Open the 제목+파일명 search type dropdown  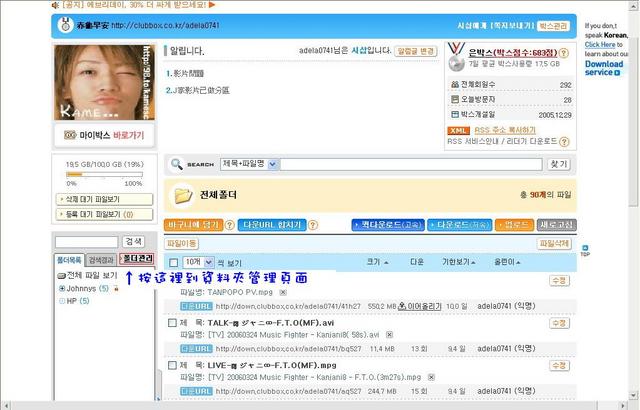point(273,164)
